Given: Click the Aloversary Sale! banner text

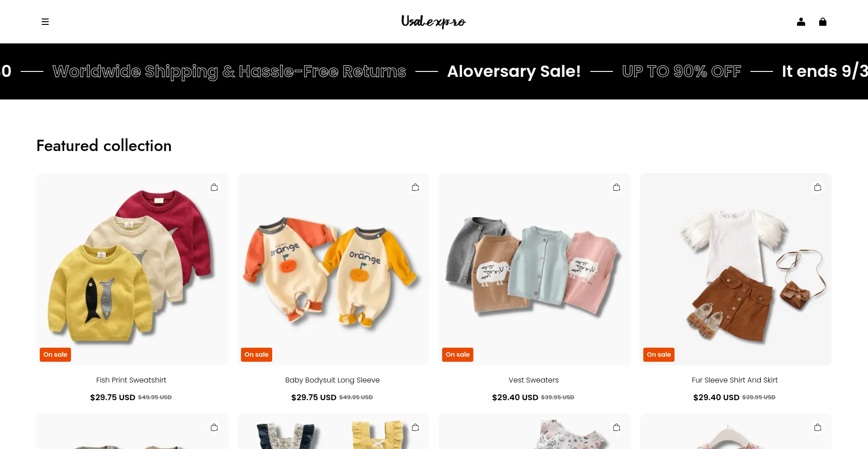Looking at the screenshot, I should coord(514,71).
